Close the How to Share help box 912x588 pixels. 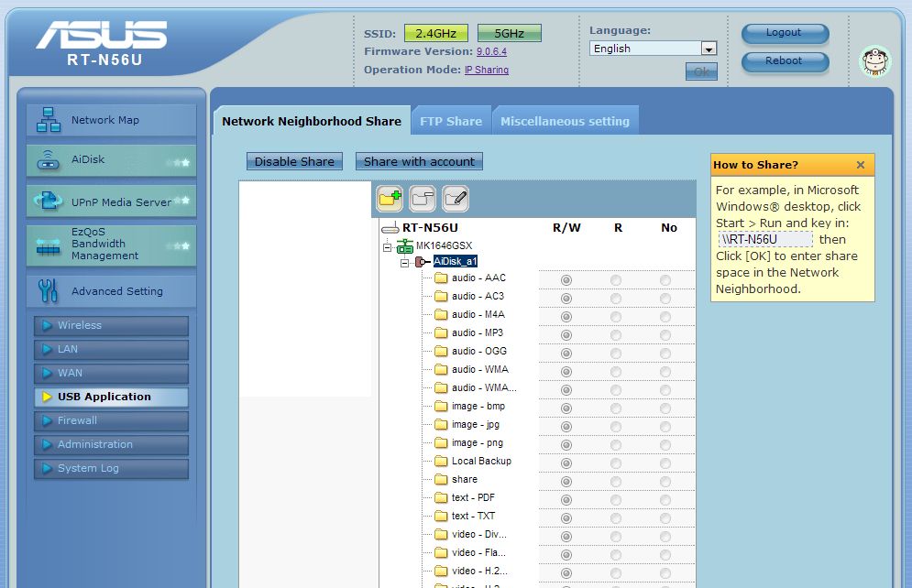tap(860, 165)
